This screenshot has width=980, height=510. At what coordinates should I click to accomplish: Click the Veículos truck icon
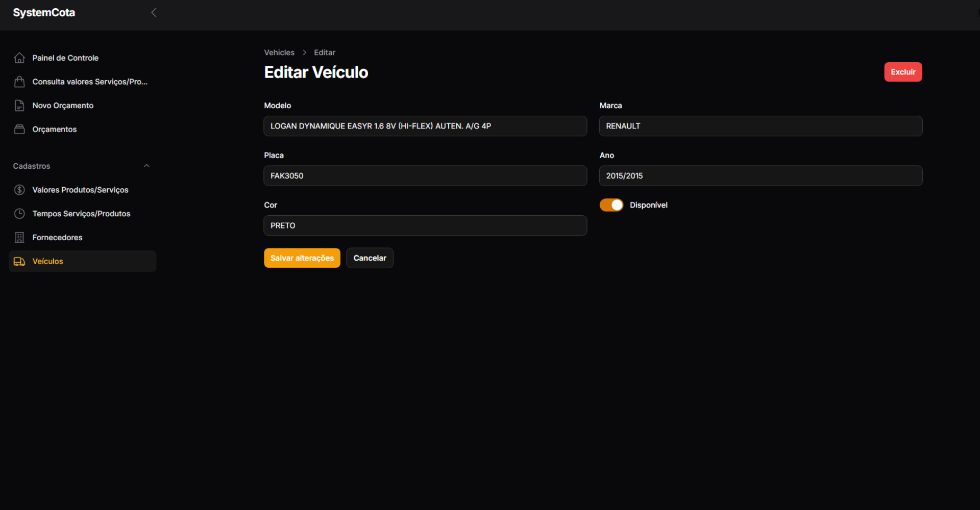19,262
